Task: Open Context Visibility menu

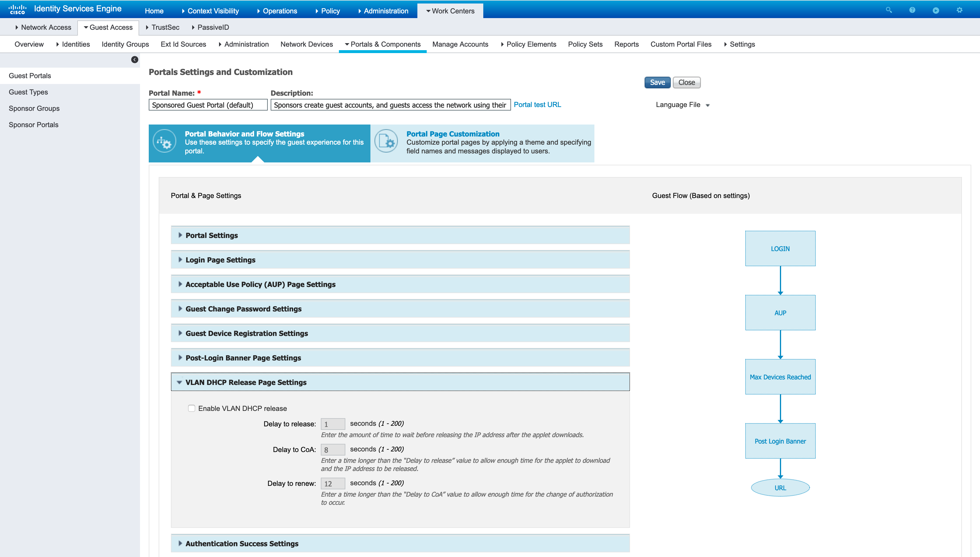Action: [x=210, y=11]
